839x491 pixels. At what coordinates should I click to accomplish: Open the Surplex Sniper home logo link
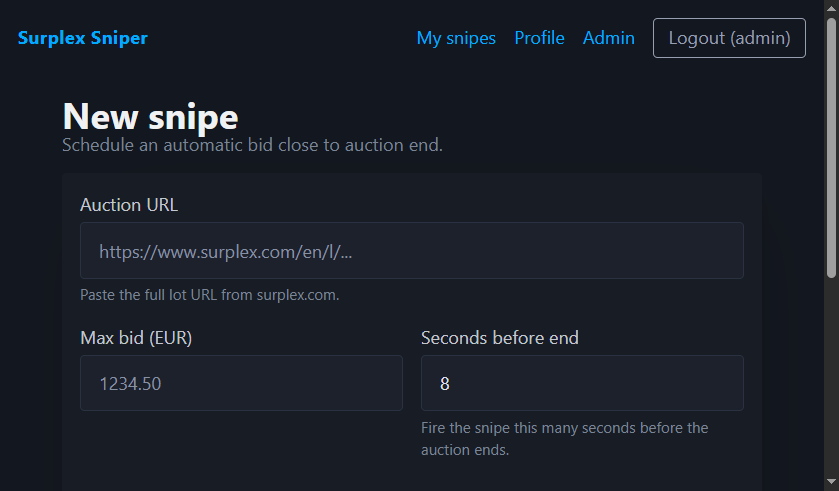(82, 38)
